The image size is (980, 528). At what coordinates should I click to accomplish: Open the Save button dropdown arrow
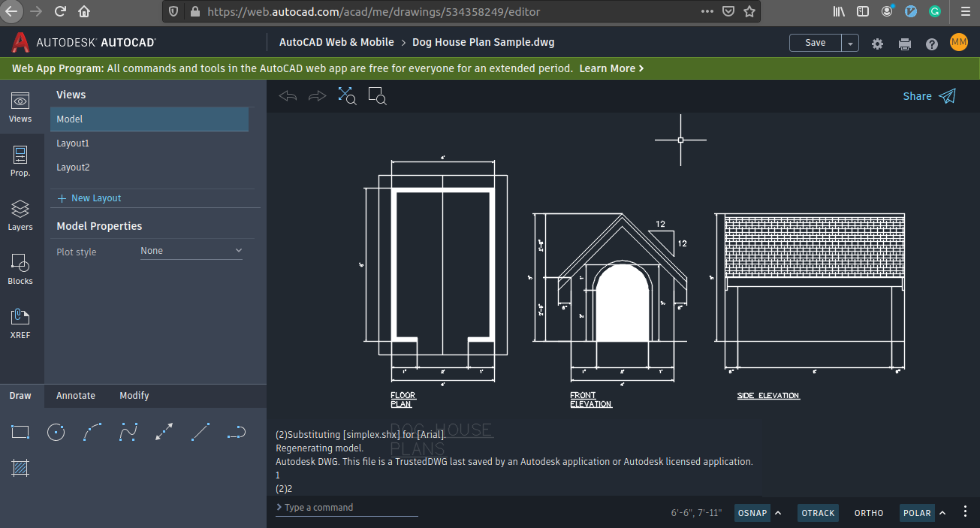(x=849, y=43)
